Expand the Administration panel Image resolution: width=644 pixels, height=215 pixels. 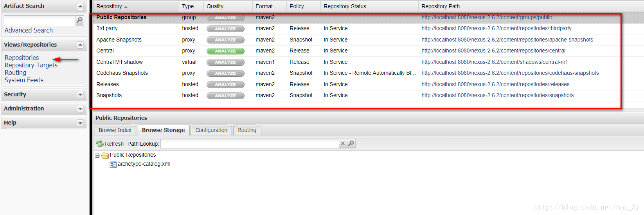[80, 108]
